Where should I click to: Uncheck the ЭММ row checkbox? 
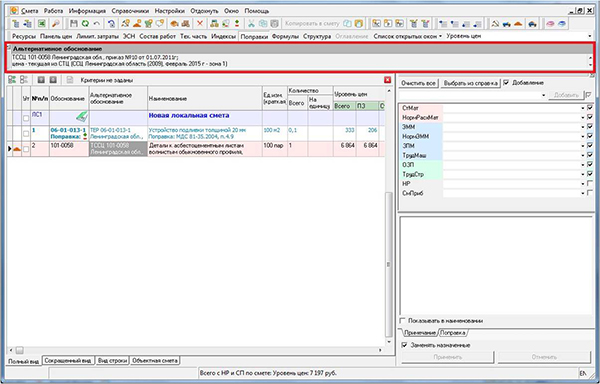pyautogui.click(x=590, y=127)
